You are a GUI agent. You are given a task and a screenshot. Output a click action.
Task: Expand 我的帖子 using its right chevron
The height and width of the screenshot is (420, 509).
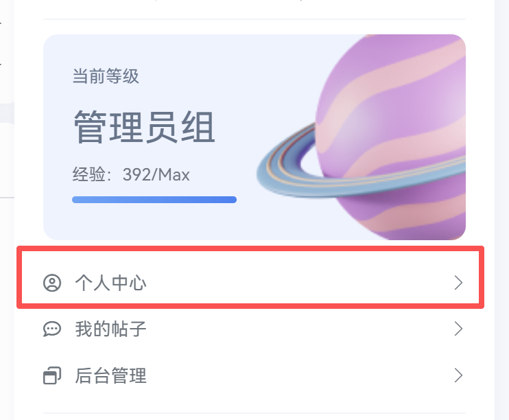coord(458,329)
